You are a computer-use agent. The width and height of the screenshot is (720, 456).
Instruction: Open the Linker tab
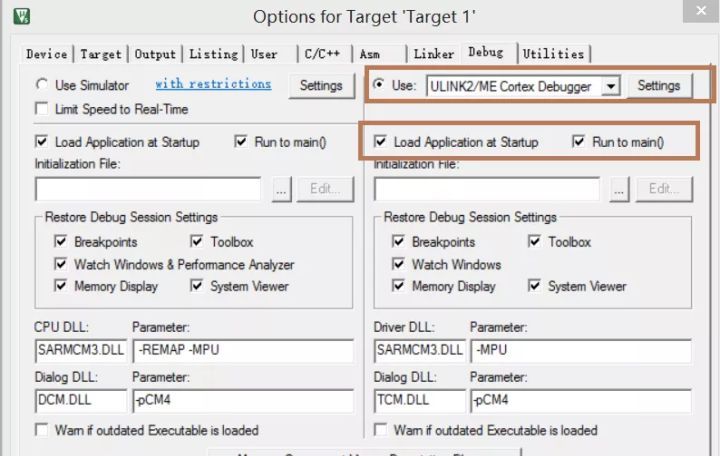(433, 54)
